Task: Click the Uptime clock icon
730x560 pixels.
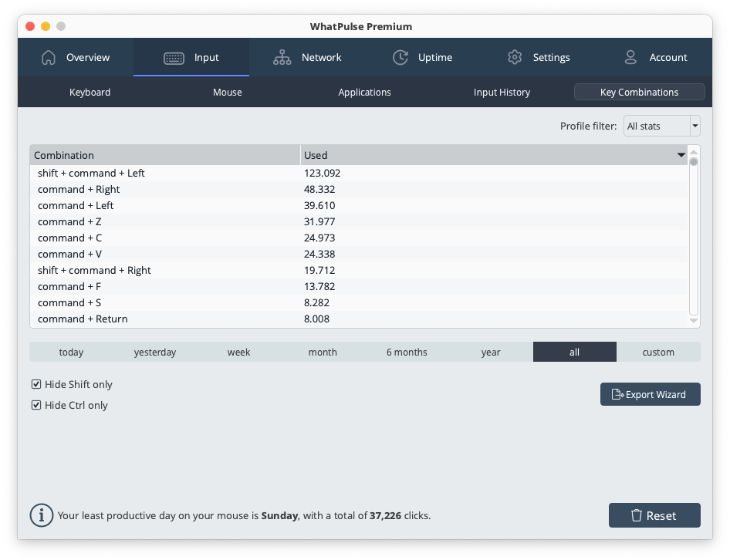Action: (x=400, y=58)
